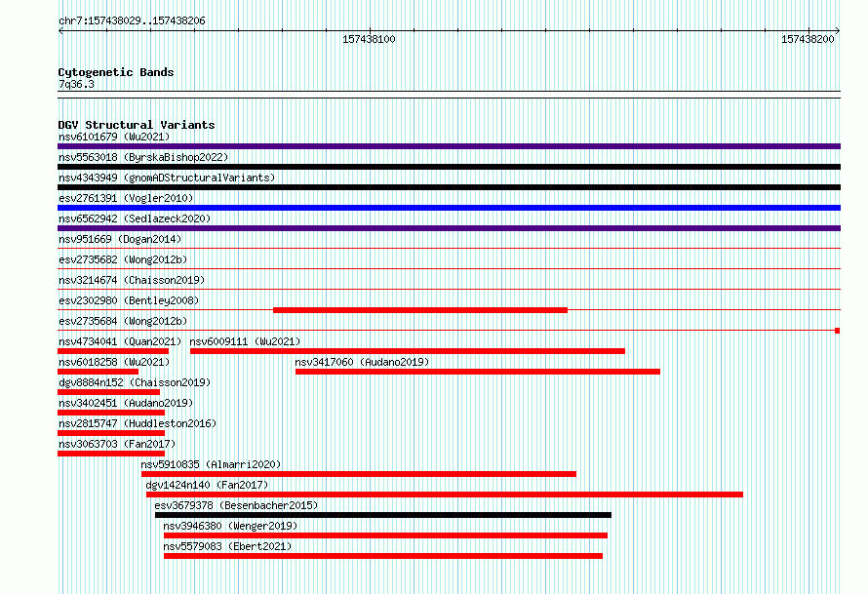Click the DGV Structural Variants track title
The image size is (868, 594).
click(x=137, y=125)
